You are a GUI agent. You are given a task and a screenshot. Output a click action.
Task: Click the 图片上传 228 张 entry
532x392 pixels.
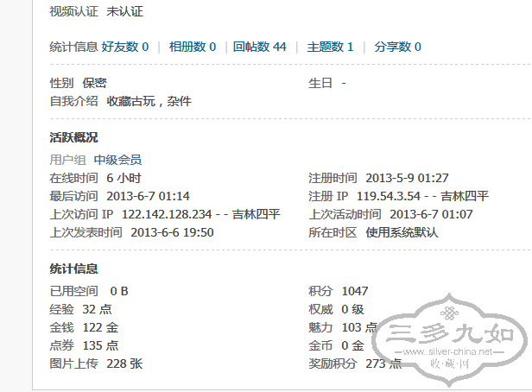tap(95, 364)
